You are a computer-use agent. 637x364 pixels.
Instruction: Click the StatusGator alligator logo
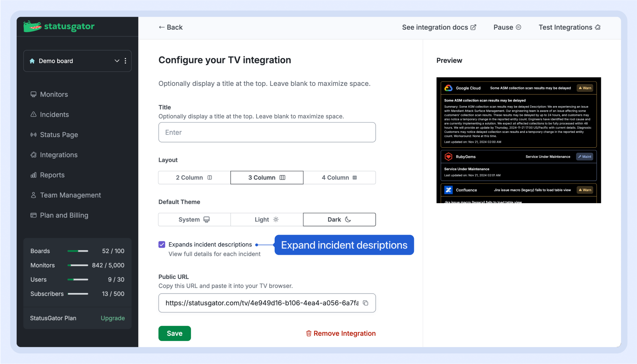[x=33, y=27]
